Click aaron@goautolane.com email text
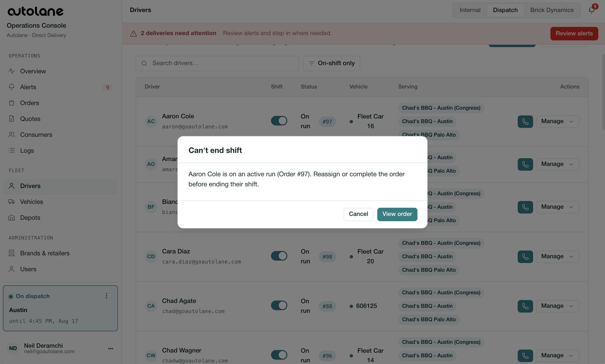 [x=195, y=127]
